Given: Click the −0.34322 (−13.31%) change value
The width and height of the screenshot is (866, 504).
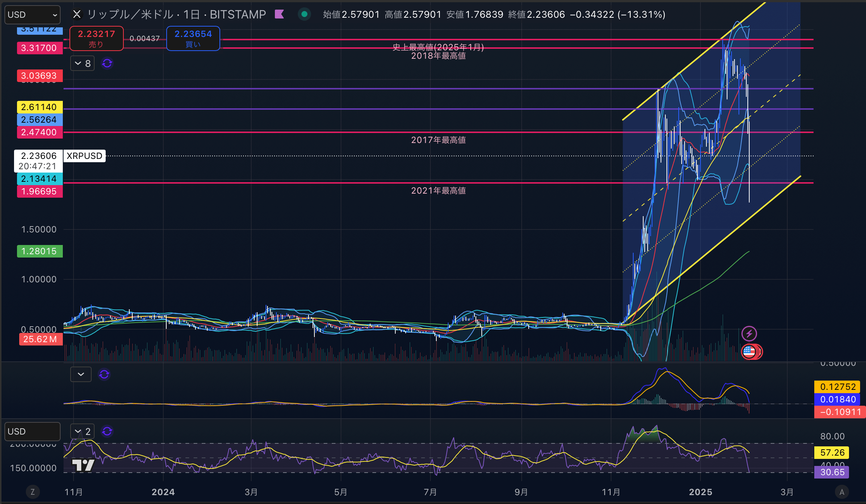Looking at the screenshot, I should [x=618, y=14].
